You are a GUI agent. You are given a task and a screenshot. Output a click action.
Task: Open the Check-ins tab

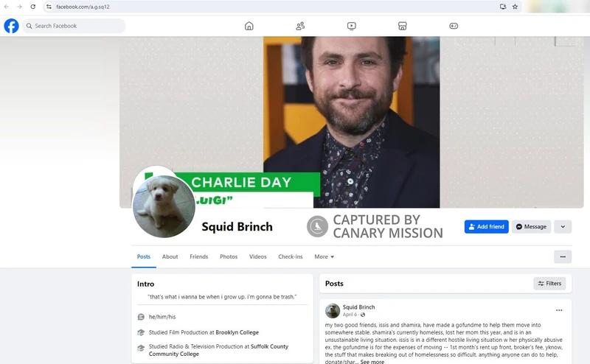(290, 256)
